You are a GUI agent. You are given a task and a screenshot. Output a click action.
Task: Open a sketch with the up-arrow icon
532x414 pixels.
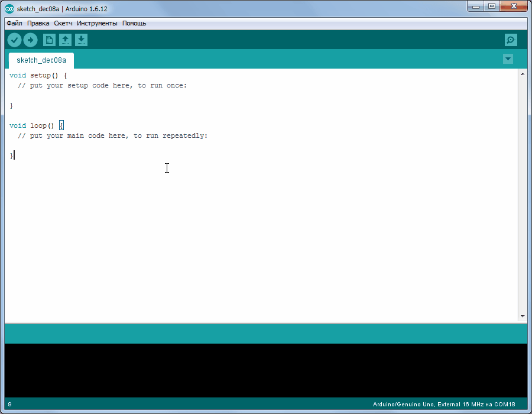[x=65, y=40]
